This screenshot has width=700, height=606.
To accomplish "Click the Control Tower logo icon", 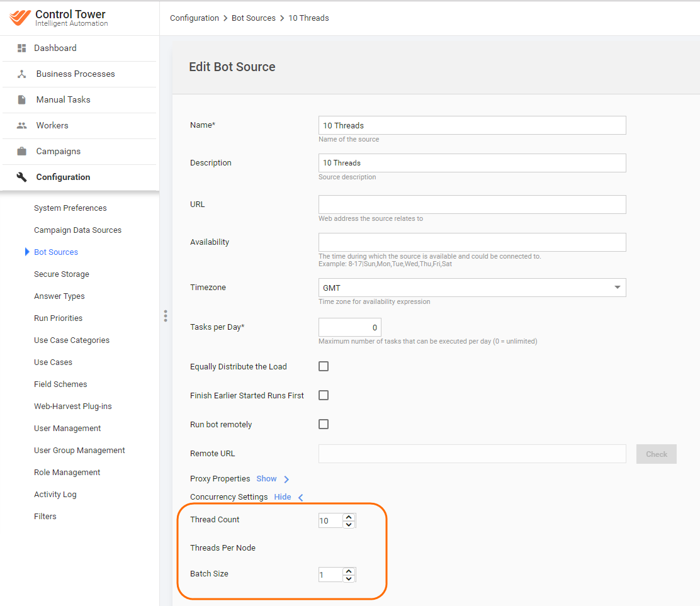I will click(x=20, y=18).
